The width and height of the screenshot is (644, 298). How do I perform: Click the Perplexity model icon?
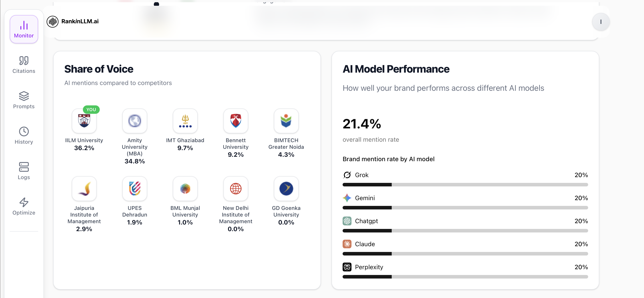coord(347,267)
